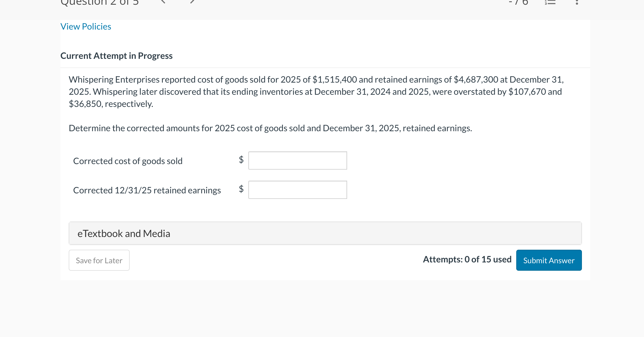Select the Current Attempt in Progress heading

(116, 56)
